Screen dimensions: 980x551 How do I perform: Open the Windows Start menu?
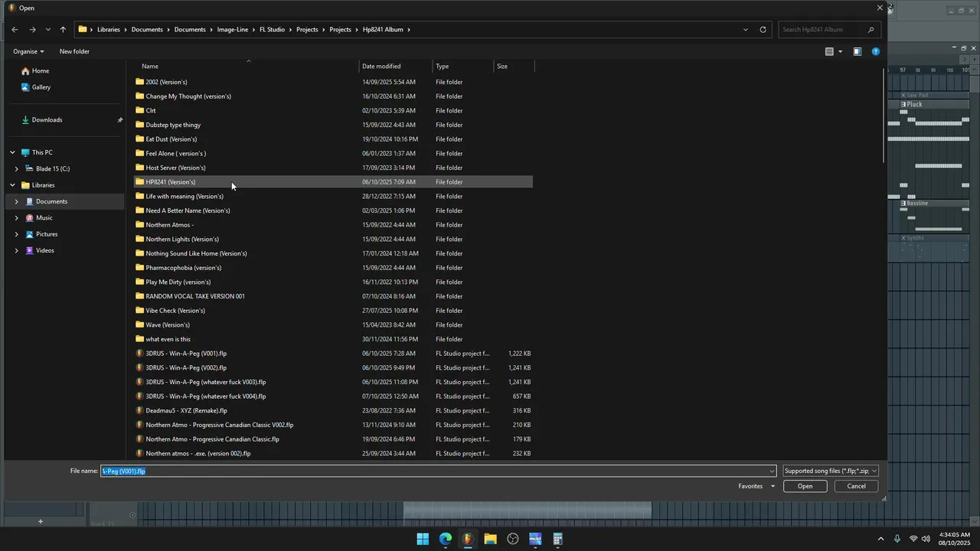(x=423, y=540)
